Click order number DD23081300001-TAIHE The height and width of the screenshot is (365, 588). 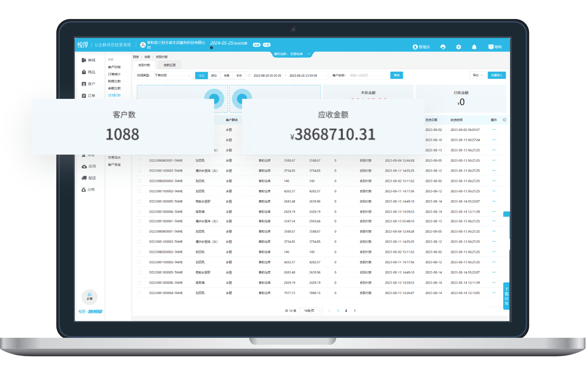(166, 221)
